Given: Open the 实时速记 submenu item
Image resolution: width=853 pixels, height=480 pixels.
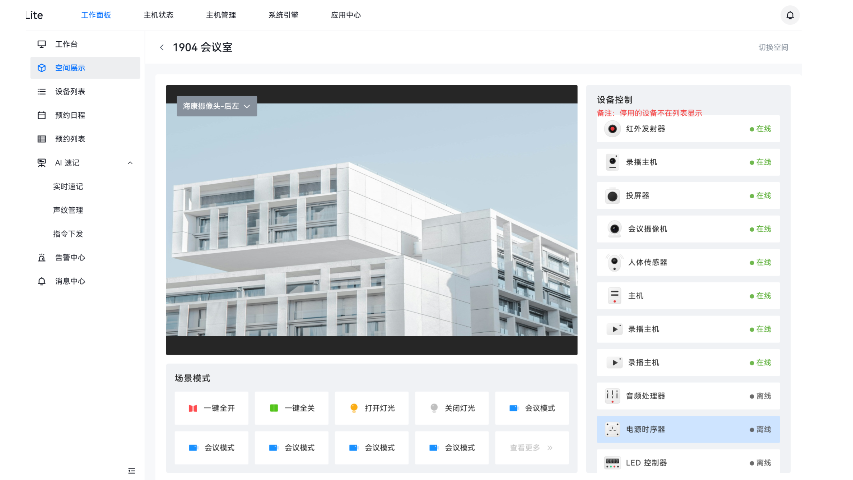Looking at the screenshot, I should pyautogui.click(x=68, y=187).
